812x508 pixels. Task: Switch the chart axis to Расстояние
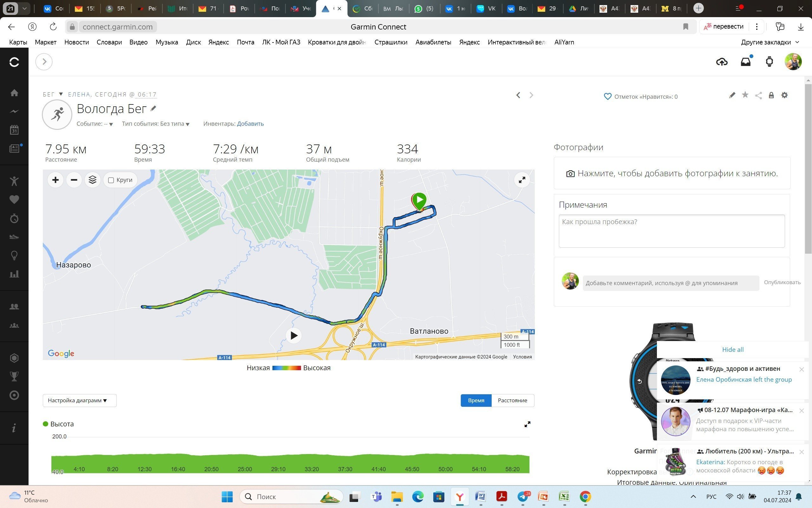512,400
